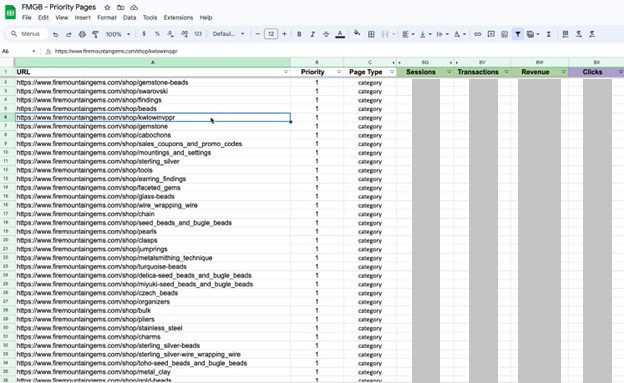This screenshot has width=624, height=383.
Task: Open the horizontal align dropdown
Action: 408,34
